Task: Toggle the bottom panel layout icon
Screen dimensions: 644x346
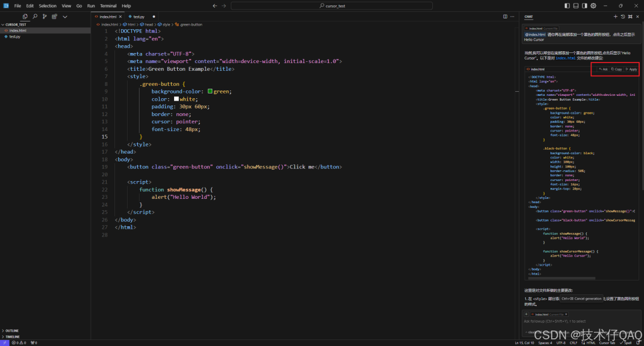Action: 576,6
